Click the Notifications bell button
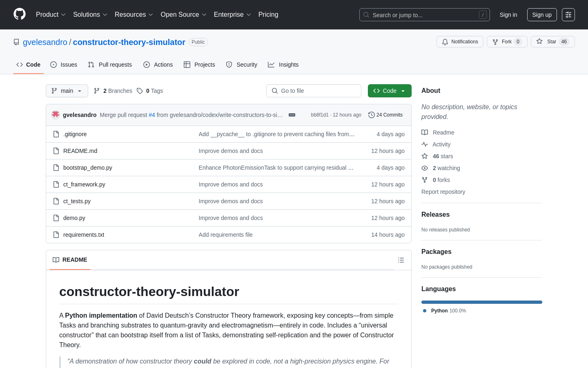Viewport: 588px width, 368px height. pos(460,42)
